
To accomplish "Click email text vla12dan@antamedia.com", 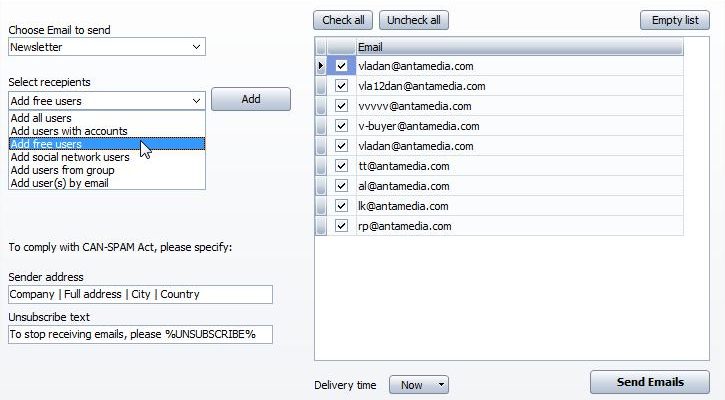I will click(422, 86).
